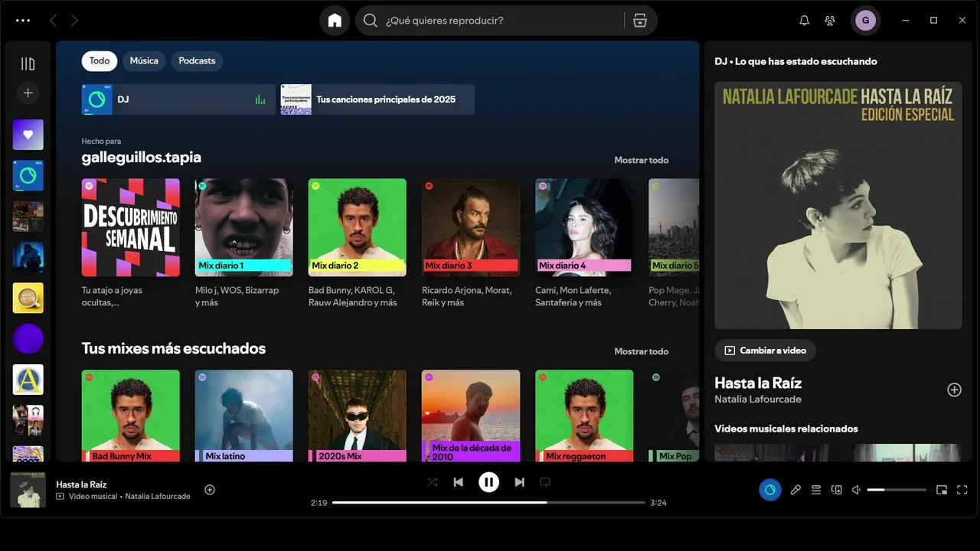The image size is (980, 551).
Task: Select the Música filter chip
Action: click(x=144, y=60)
